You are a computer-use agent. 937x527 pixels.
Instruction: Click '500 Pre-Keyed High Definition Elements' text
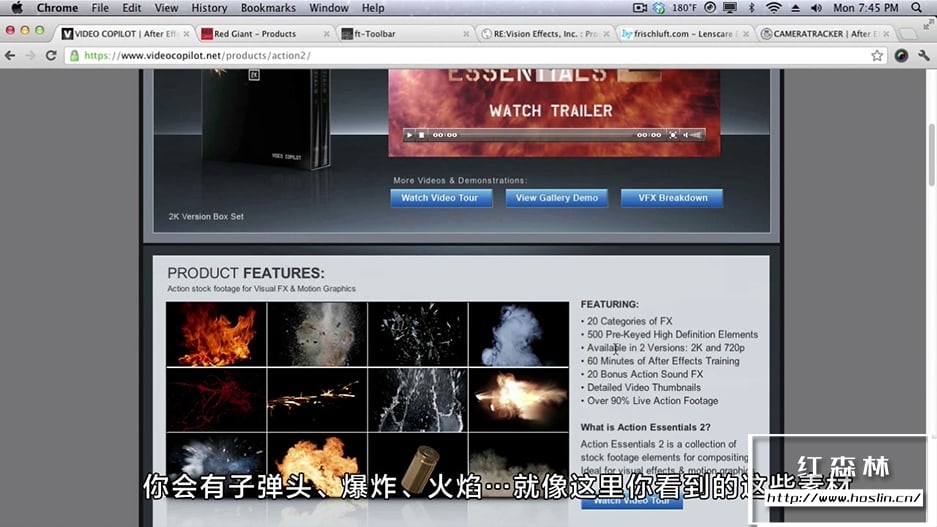tap(672, 335)
